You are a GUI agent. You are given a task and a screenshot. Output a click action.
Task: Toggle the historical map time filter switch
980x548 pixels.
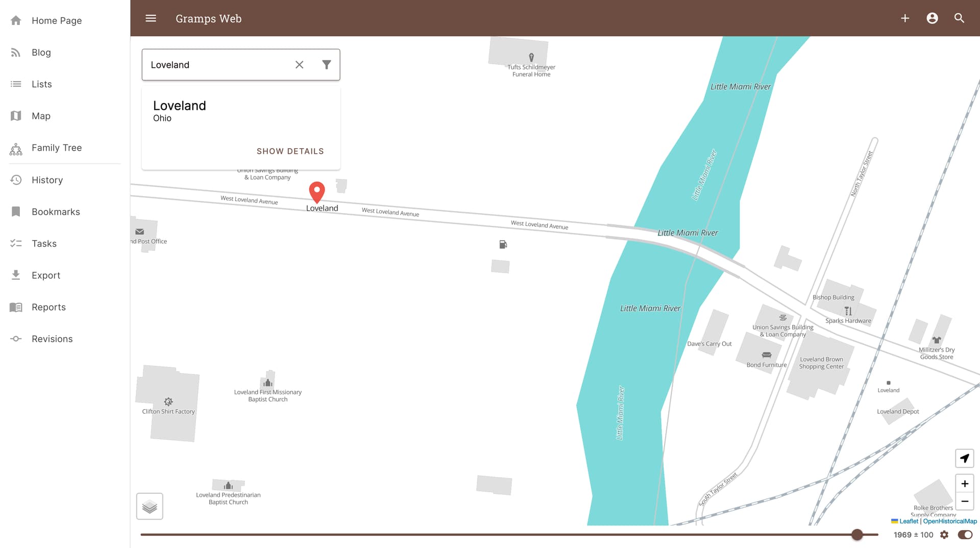click(965, 535)
